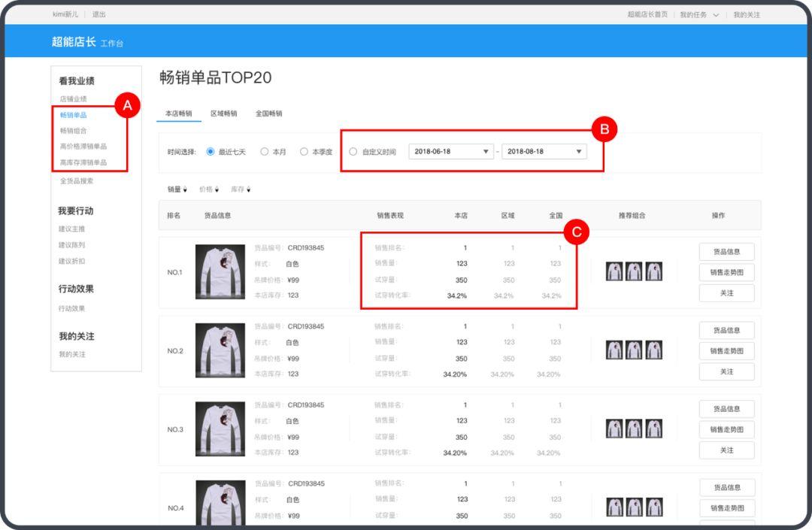Click 关注 button on the NO.3 row

point(726,450)
